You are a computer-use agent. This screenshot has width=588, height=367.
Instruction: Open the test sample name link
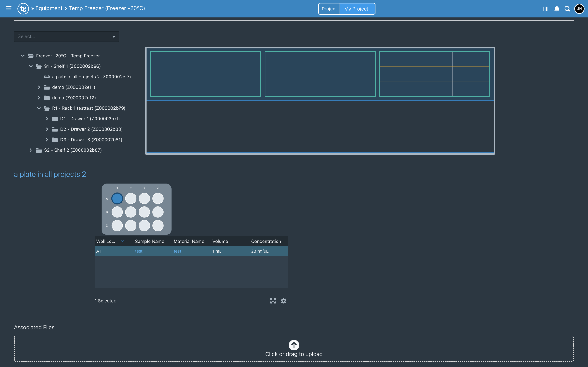[x=139, y=251]
